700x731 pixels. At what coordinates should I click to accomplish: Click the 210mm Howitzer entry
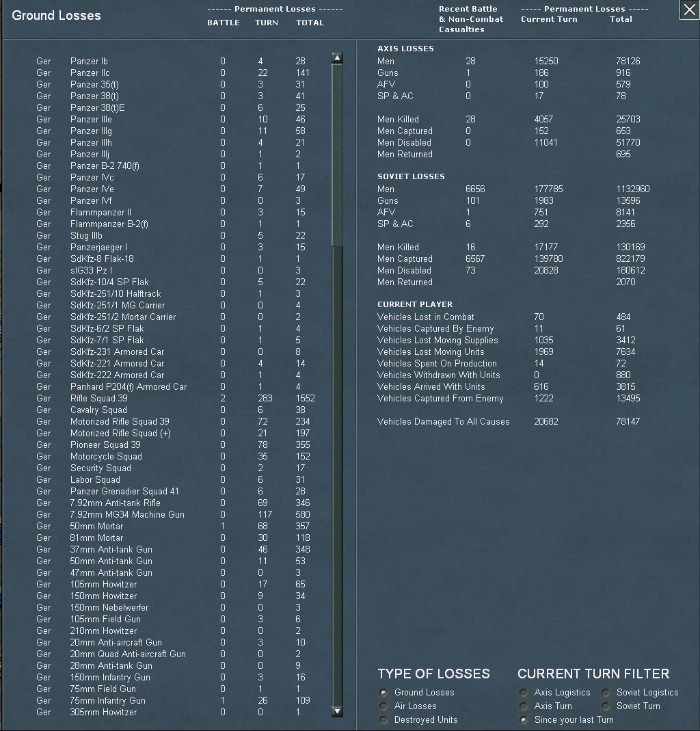point(103,630)
